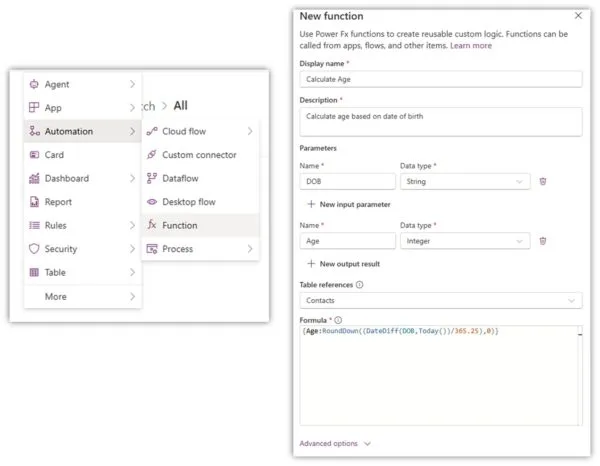Click the Card icon
Screen dimensions: 600x466
[x=34, y=155]
